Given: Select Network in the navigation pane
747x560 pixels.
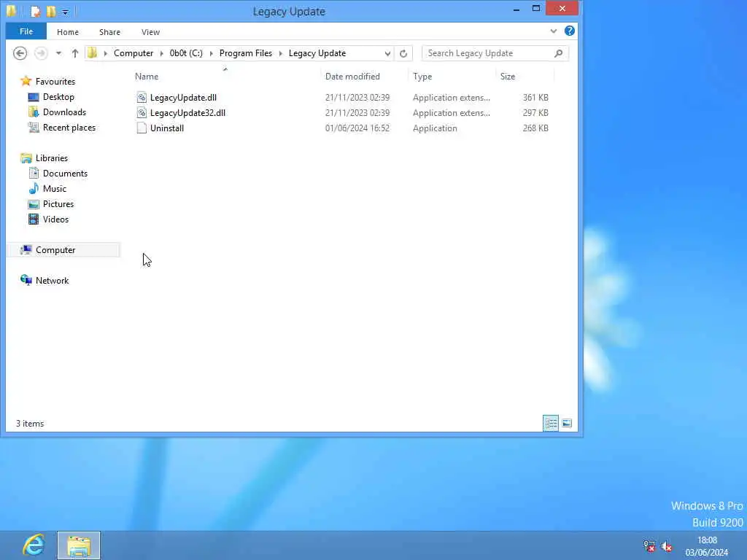Looking at the screenshot, I should click(53, 281).
